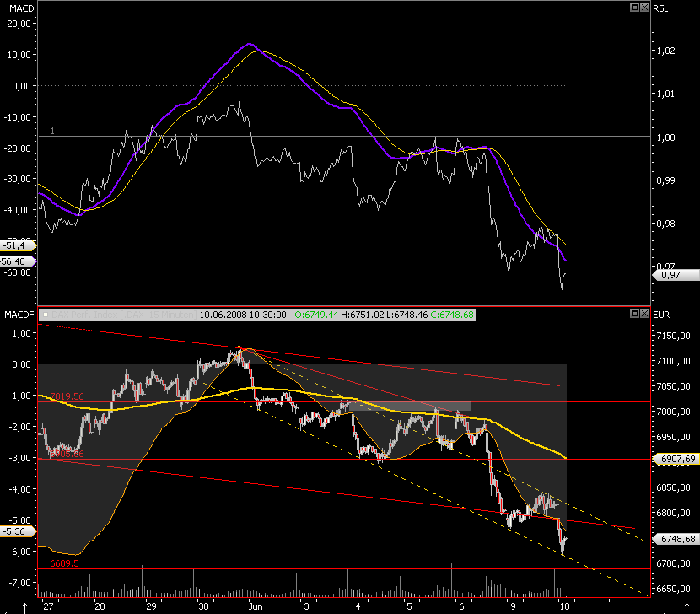700x614 pixels.
Task: Click the 20,00 MACD scale label
Action: [x=19, y=24]
